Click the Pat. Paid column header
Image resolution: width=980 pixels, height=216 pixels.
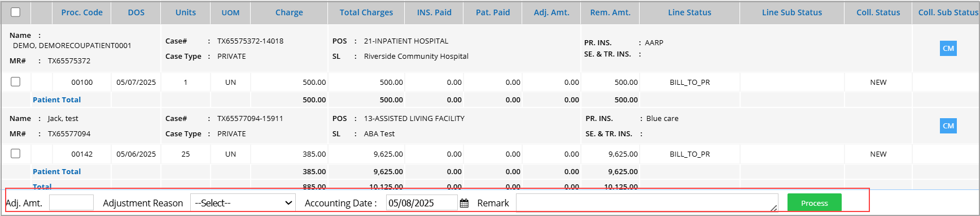(493, 12)
